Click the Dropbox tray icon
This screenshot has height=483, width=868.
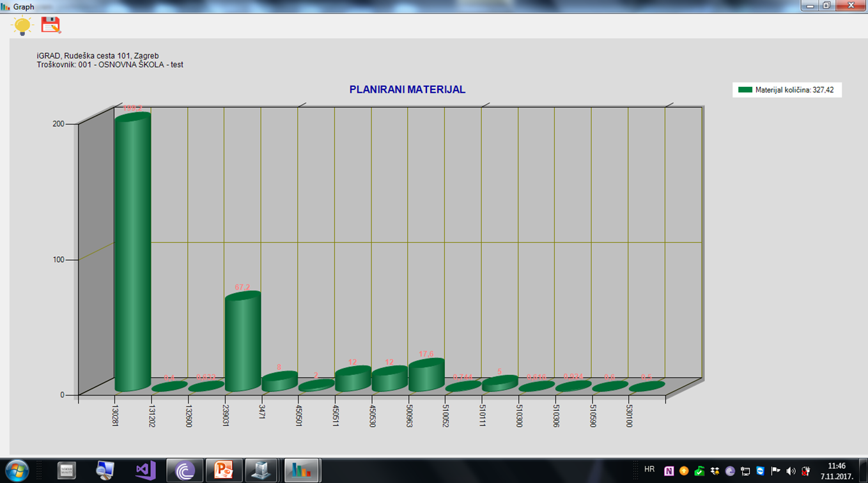(715, 471)
